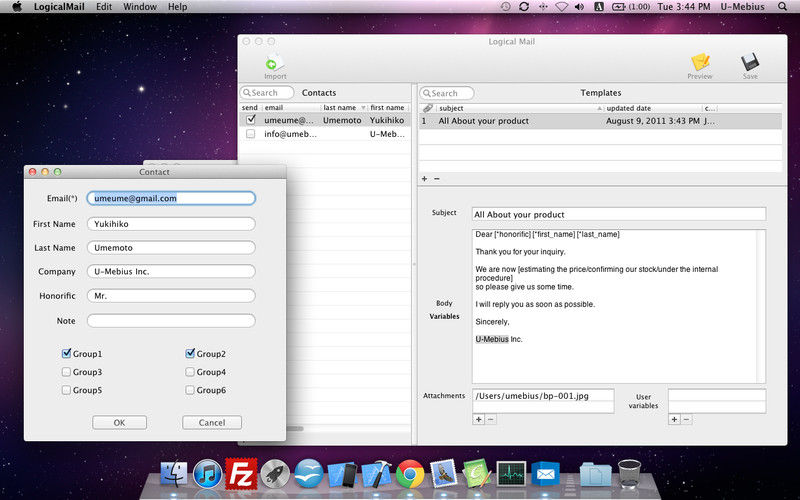The image size is (800, 500).
Task: Open Launchpad rocket icon in dock
Action: [275, 474]
